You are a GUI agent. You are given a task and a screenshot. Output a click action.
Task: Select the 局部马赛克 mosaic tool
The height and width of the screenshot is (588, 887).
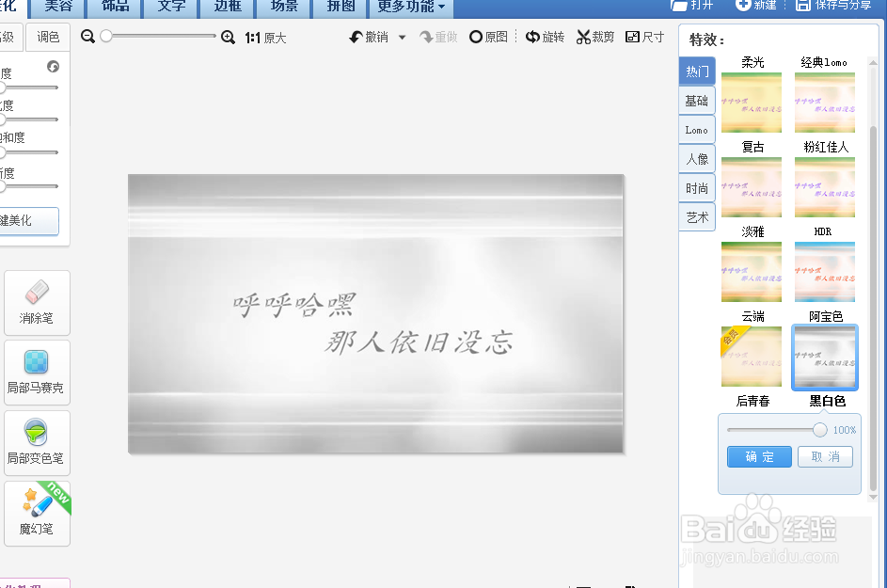point(37,373)
